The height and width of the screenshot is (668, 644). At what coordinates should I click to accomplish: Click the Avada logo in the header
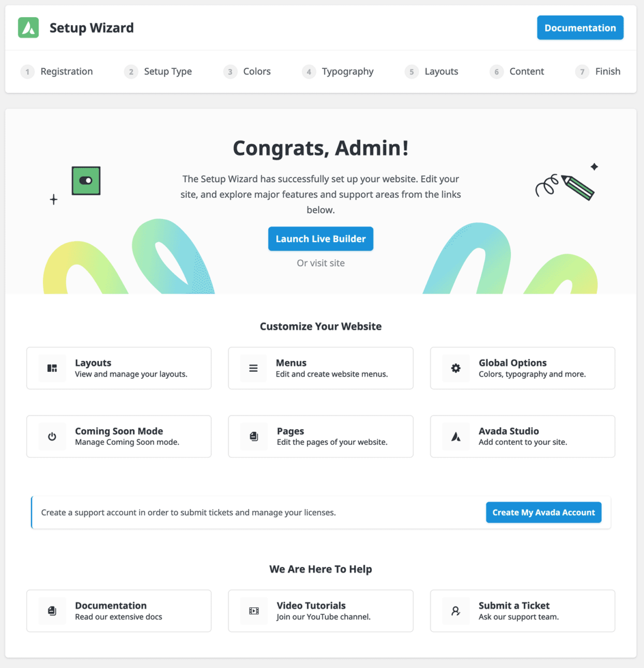[28, 27]
